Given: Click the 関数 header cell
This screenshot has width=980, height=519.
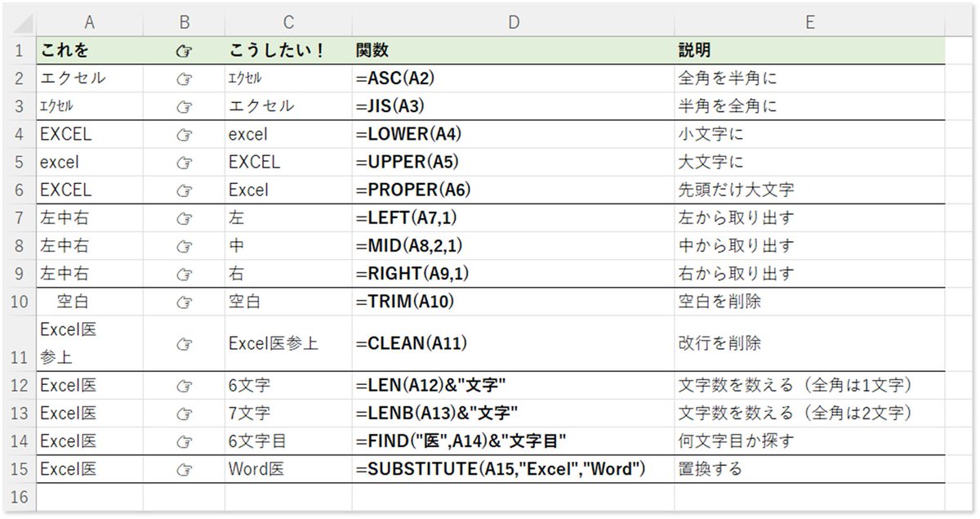Looking at the screenshot, I should point(513,51).
